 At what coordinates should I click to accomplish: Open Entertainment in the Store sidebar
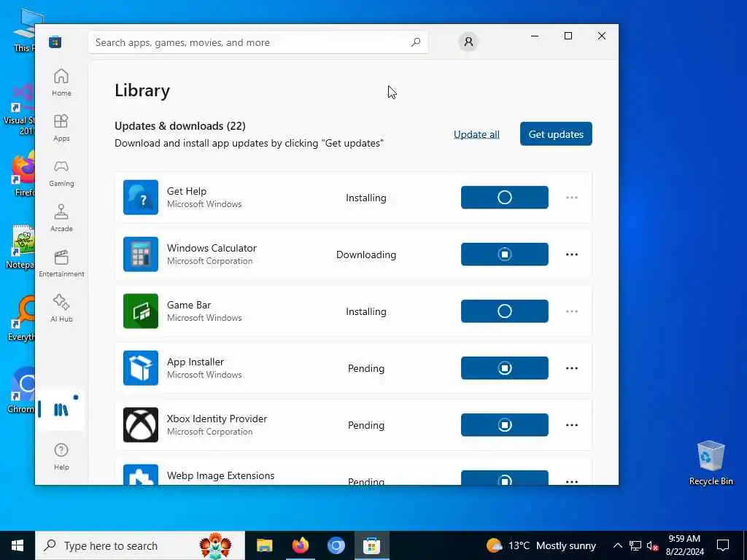(x=61, y=264)
